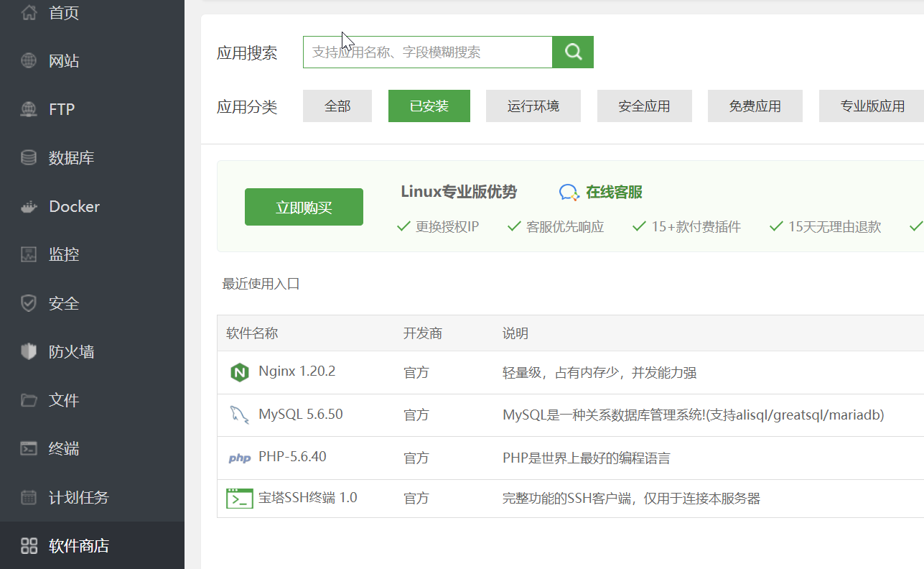The image size is (924, 569).
Task: Click the home icon beside 首页
Action: click(x=29, y=12)
